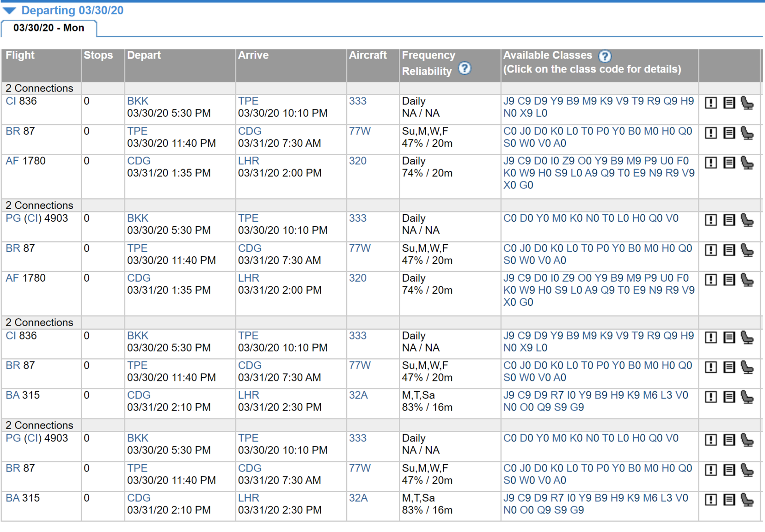Click M6 class code for BA 315 in fourth itinerary
The height and width of the screenshot is (532, 765).
pos(650,498)
